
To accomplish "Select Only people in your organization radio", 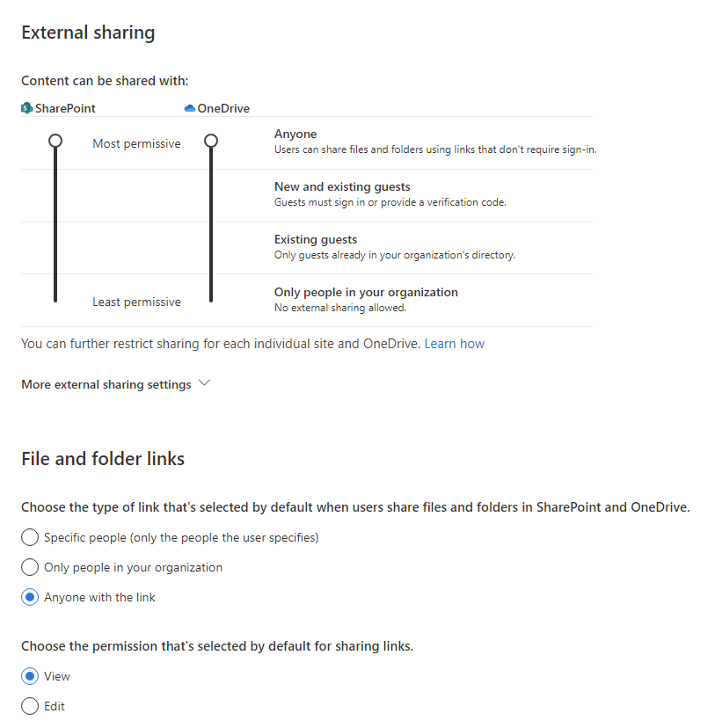I will [x=30, y=567].
